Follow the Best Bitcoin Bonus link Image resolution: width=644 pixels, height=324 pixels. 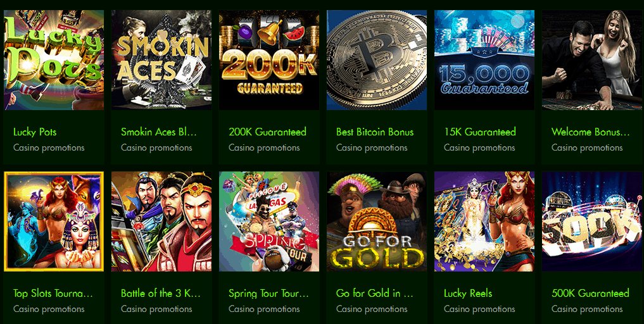point(375,132)
